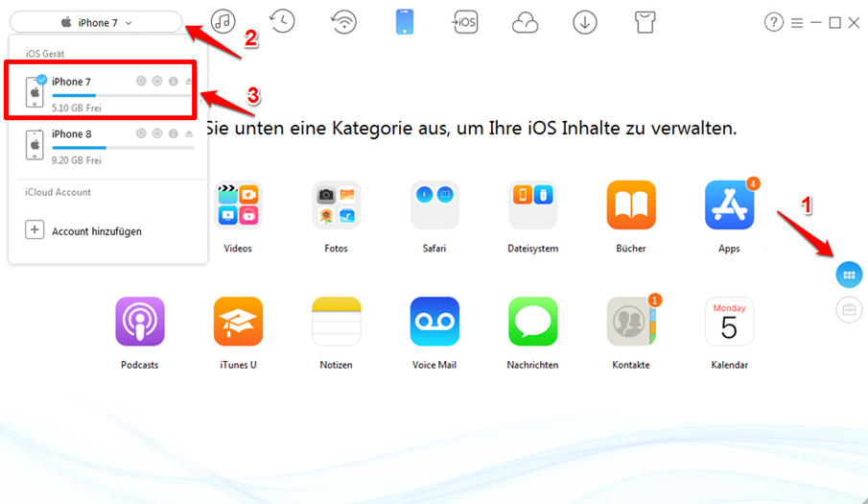
Task: Select the iPhone 8 device name
Action: tap(71, 134)
